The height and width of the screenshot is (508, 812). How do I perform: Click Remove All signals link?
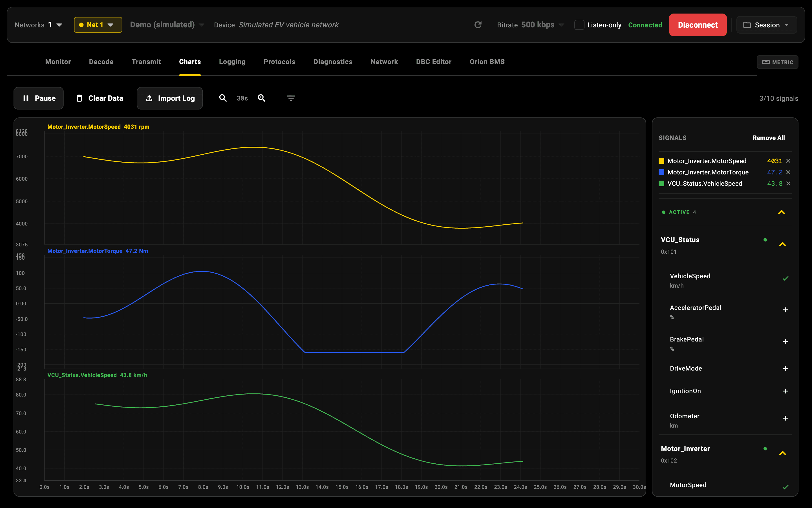click(769, 138)
